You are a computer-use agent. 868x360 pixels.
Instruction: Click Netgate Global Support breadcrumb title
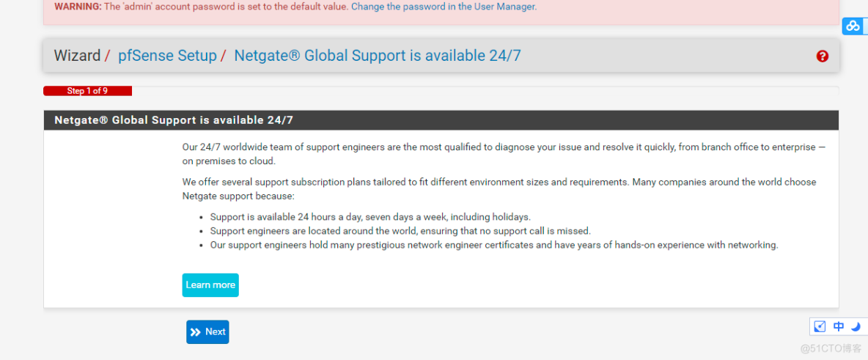coord(378,56)
